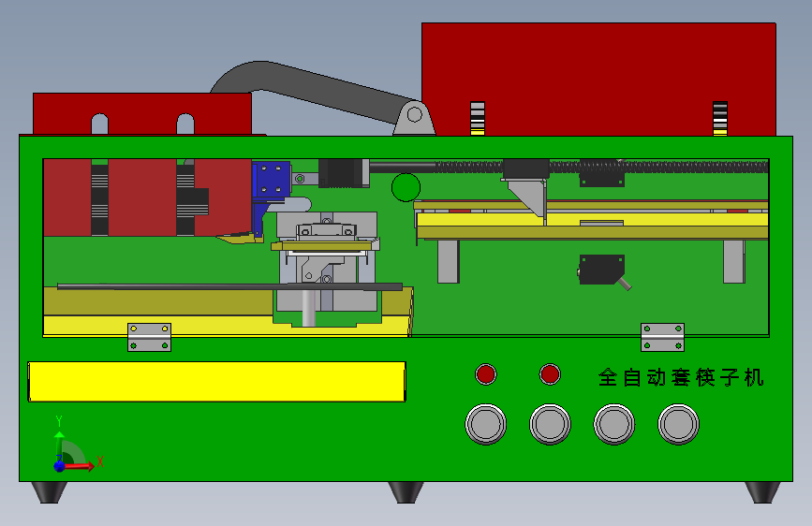
Task: Select the first gray round push button
Action: point(486,424)
